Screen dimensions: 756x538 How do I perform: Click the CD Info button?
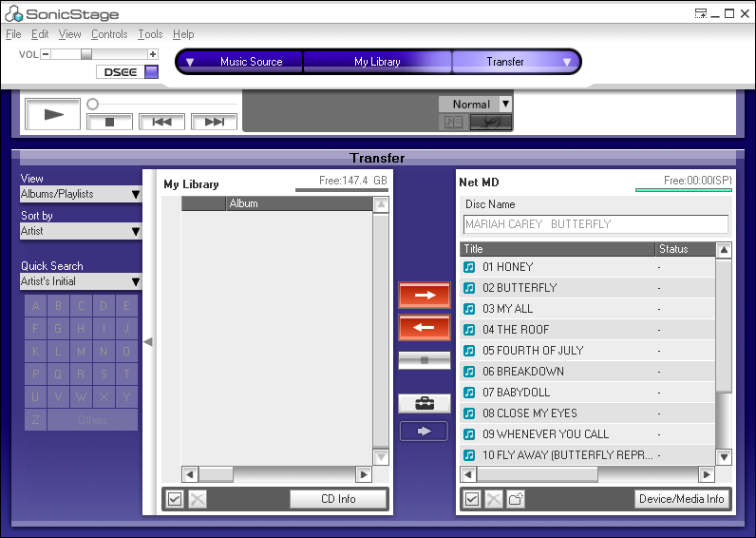(339, 499)
